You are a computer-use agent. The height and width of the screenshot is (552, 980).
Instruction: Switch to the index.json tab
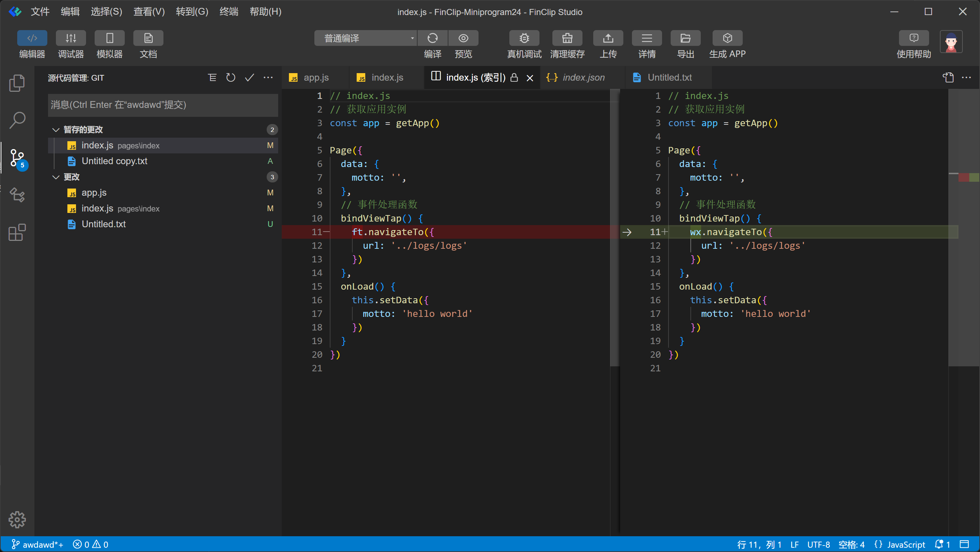(583, 78)
